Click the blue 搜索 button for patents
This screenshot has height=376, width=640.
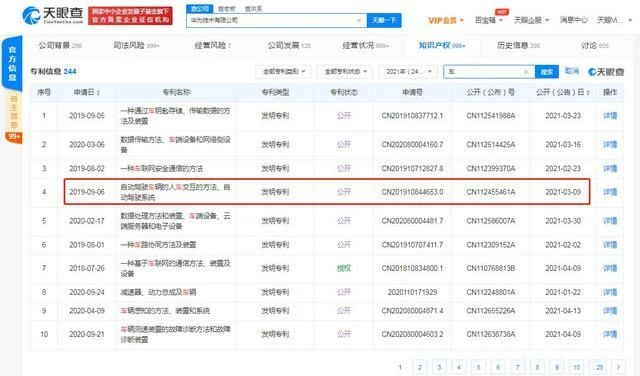pyautogui.click(x=547, y=72)
